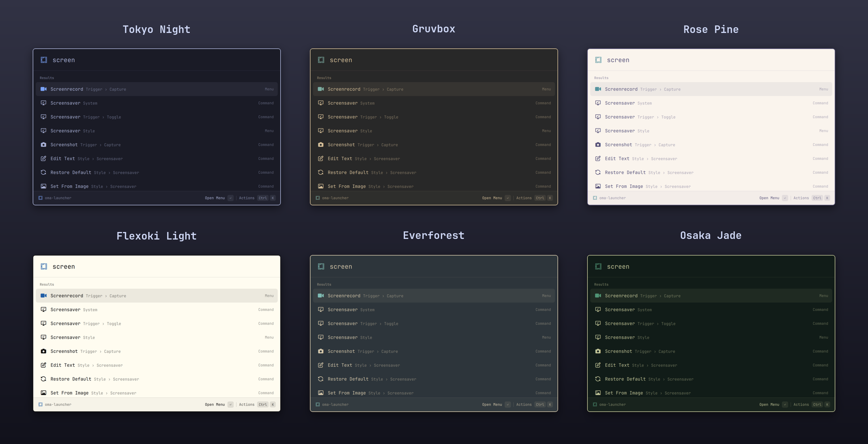Click Screensaver Trigger Toggle icon in Everforest
Image resolution: width=868 pixels, height=444 pixels.
[321, 323]
